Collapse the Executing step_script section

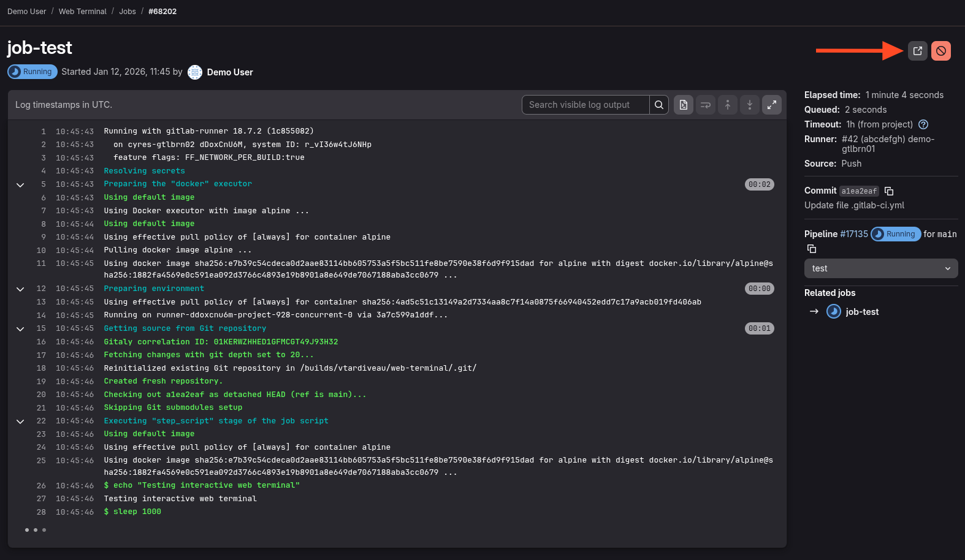pyautogui.click(x=20, y=422)
